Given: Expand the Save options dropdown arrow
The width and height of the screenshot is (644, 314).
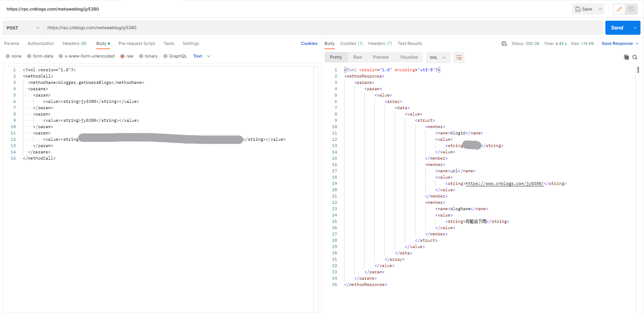Looking at the screenshot, I should click(600, 9).
